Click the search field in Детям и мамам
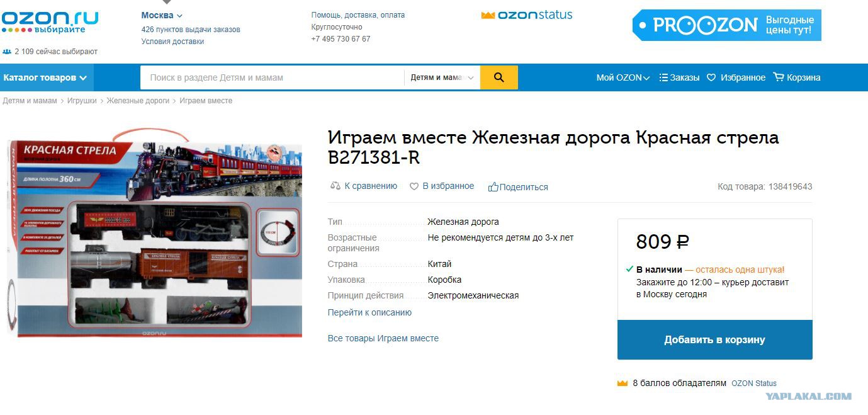This screenshot has width=868, height=415. coord(272,77)
